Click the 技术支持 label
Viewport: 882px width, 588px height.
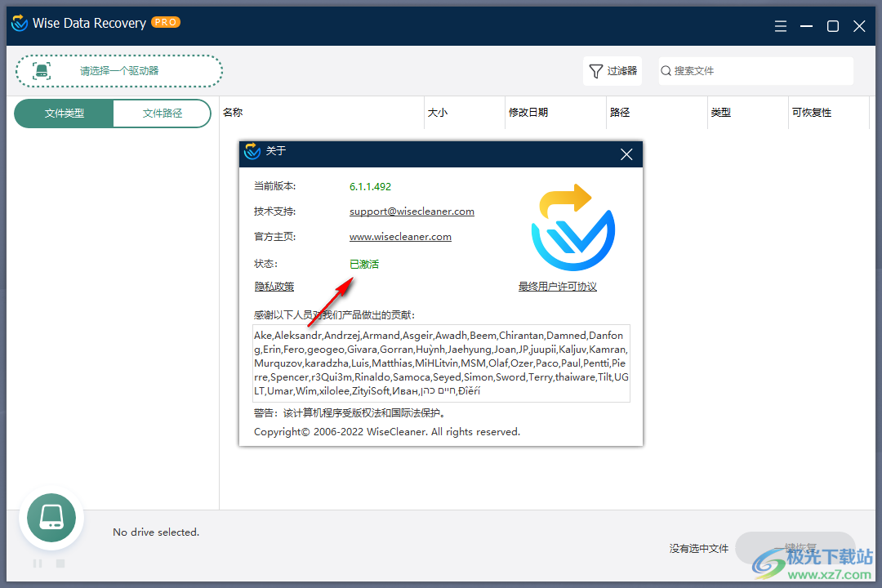274,212
